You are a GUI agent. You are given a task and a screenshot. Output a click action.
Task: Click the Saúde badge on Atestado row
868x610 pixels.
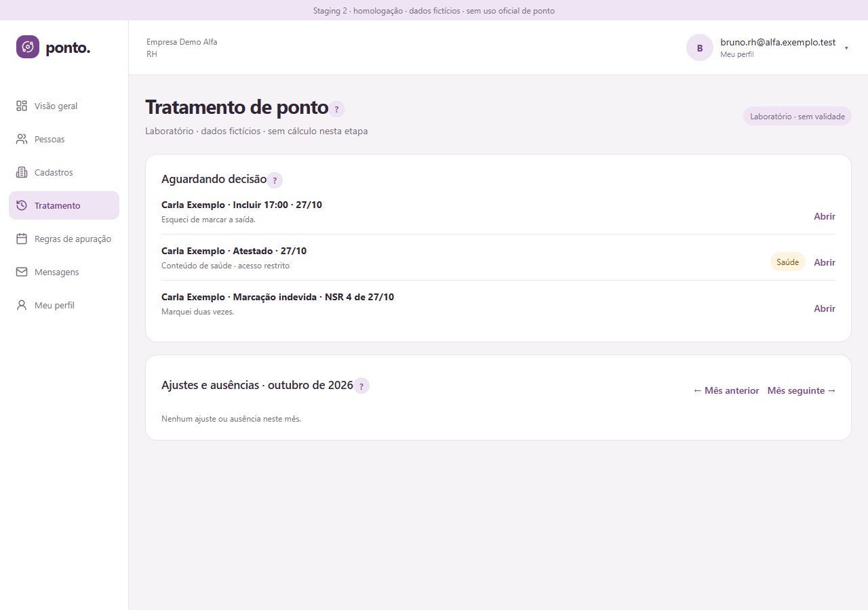click(x=788, y=262)
